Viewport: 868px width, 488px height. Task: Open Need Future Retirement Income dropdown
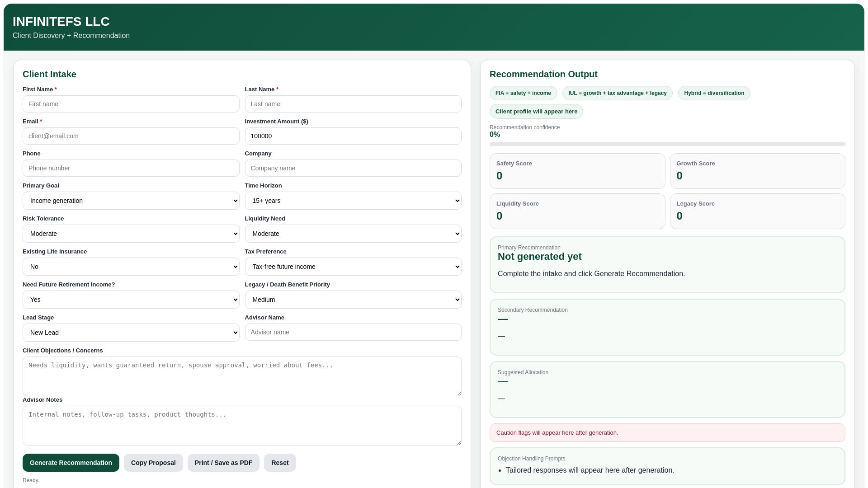131,300
